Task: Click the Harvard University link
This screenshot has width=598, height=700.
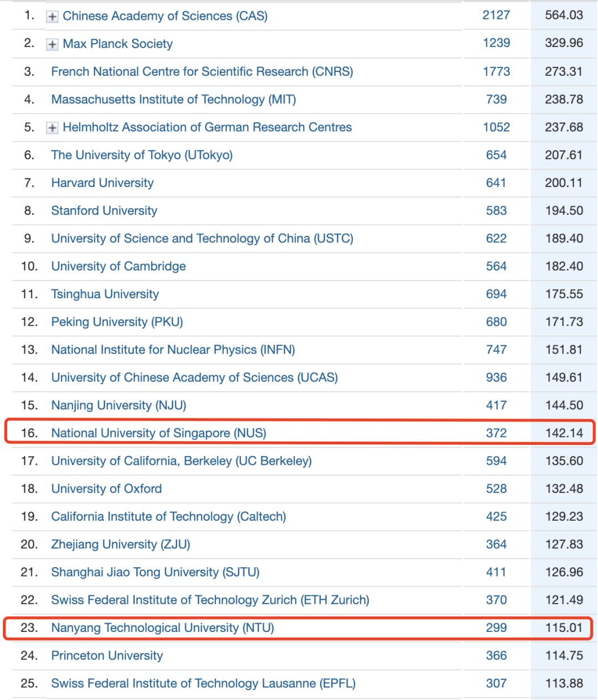Action: [102, 183]
